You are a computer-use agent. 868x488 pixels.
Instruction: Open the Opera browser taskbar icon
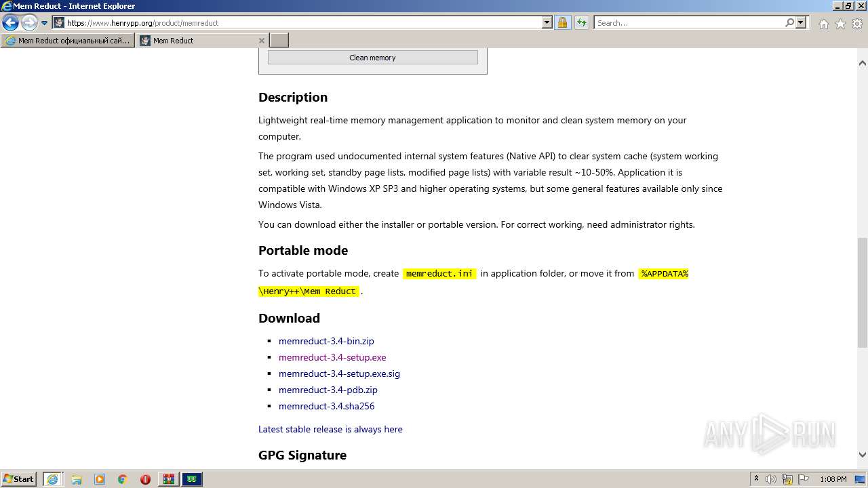(145, 479)
